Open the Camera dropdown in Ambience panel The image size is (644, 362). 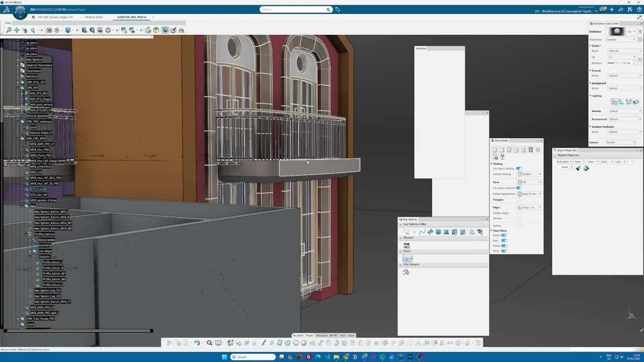click(620, 142)
